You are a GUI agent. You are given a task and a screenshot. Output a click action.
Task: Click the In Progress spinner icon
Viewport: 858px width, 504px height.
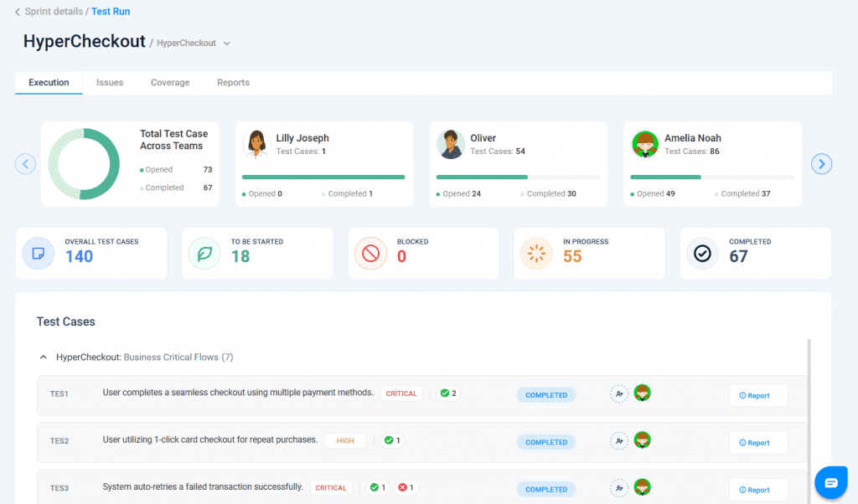(x=536, y=253)
